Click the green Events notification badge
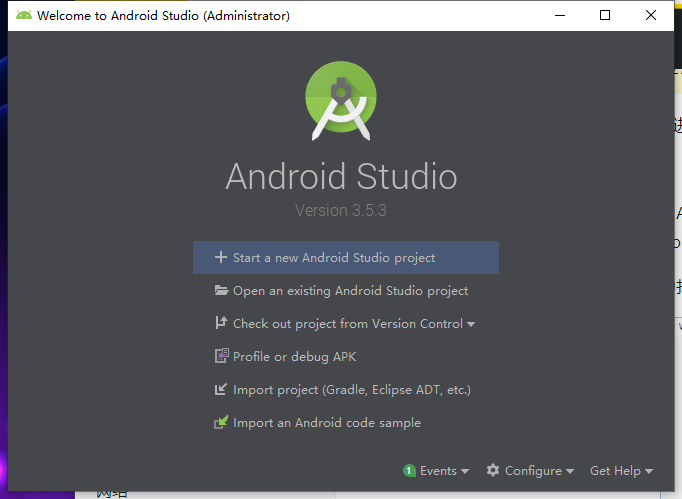 [x=409, y=471]
